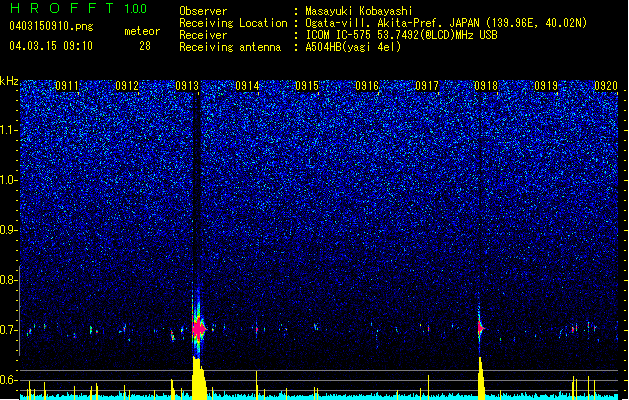Click the 1.0 kHz axis label
629x400 pixels.
click(8, 180)
